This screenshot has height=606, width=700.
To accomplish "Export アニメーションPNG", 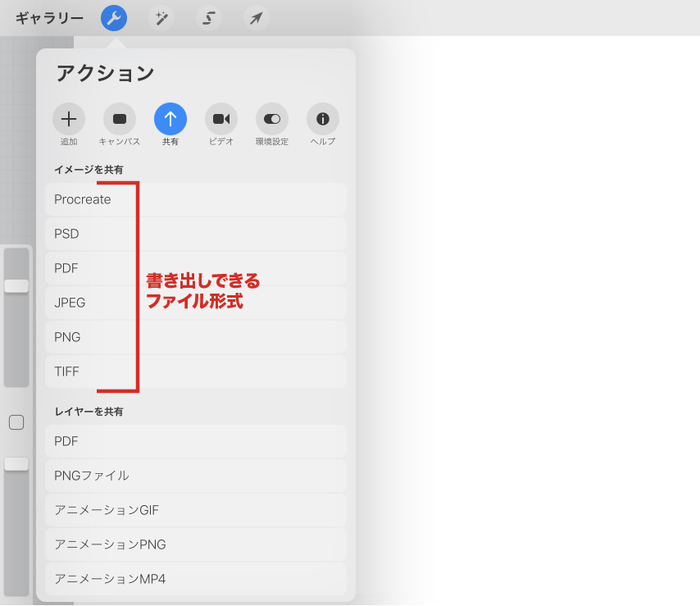I will point(196,544).
